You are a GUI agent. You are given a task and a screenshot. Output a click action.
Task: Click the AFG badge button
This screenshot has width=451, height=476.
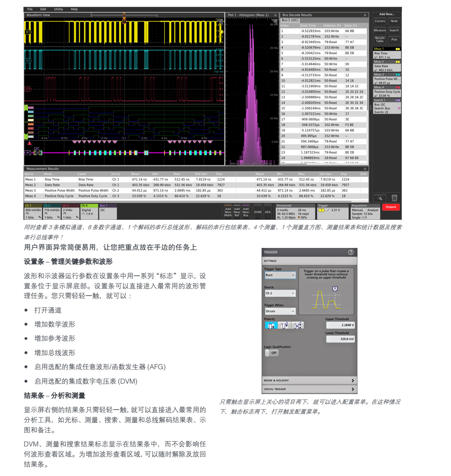tap(268, 212)
